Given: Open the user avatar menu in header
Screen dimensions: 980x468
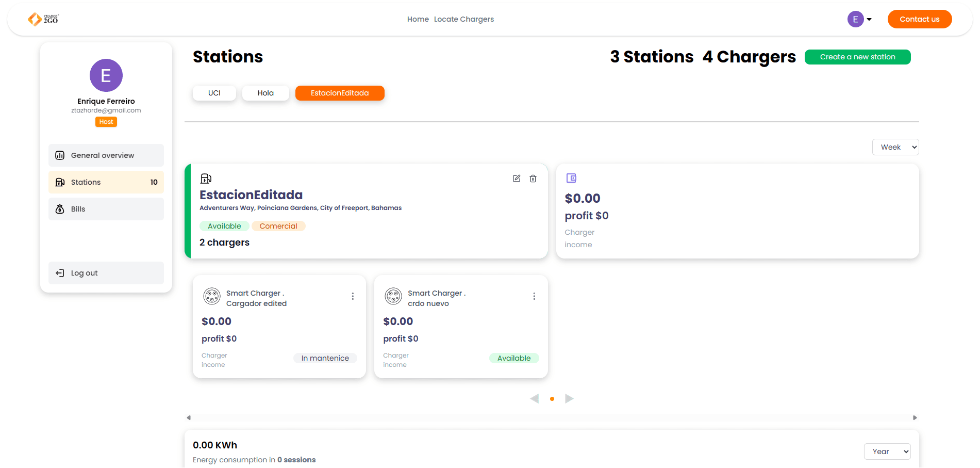Looking at the screenshot, I should pos(855,19).
